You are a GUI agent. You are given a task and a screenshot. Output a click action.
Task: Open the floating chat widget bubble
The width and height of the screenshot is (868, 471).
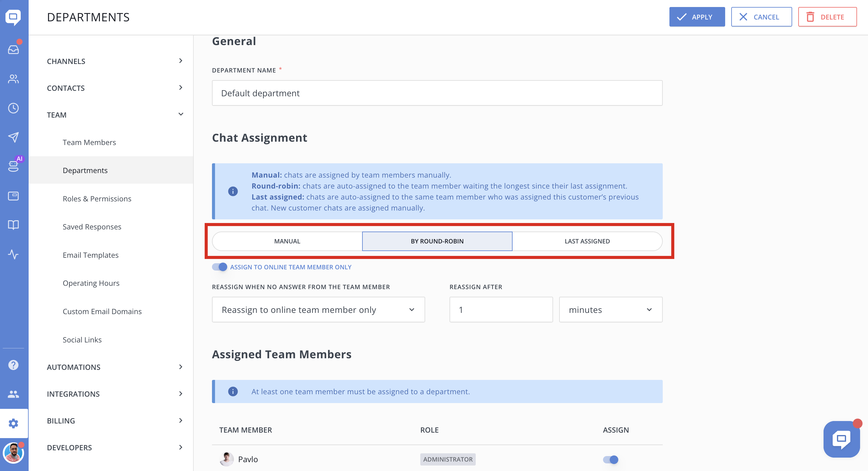point(842,439)
